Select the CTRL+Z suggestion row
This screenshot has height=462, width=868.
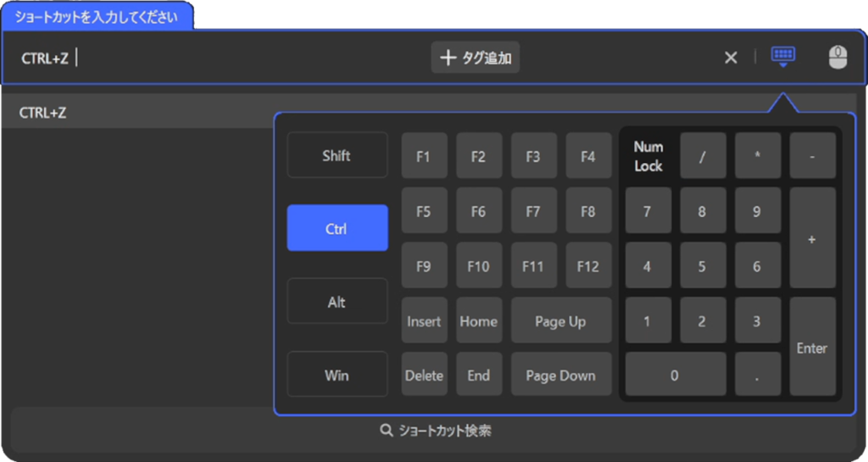tap(136, 113)
